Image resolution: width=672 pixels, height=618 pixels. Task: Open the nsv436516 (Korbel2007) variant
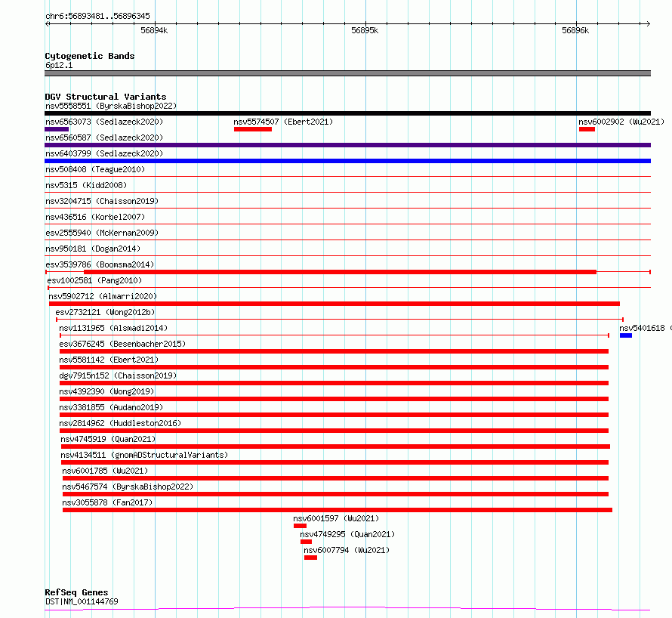pos(95,217)
